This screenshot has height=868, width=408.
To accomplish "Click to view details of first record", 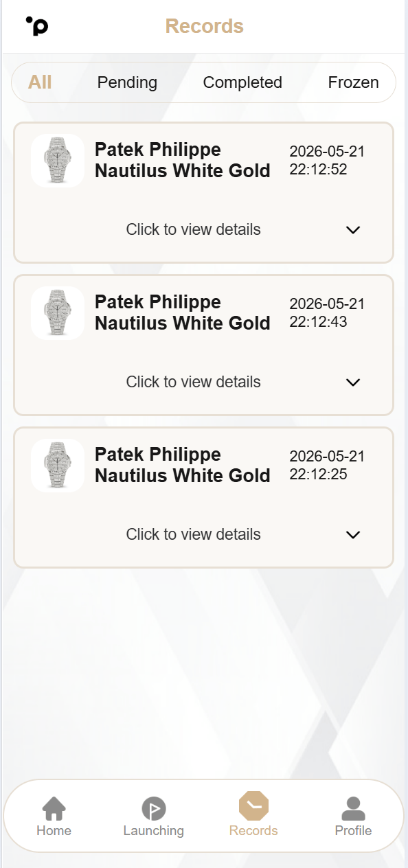I will coord(193,229).
